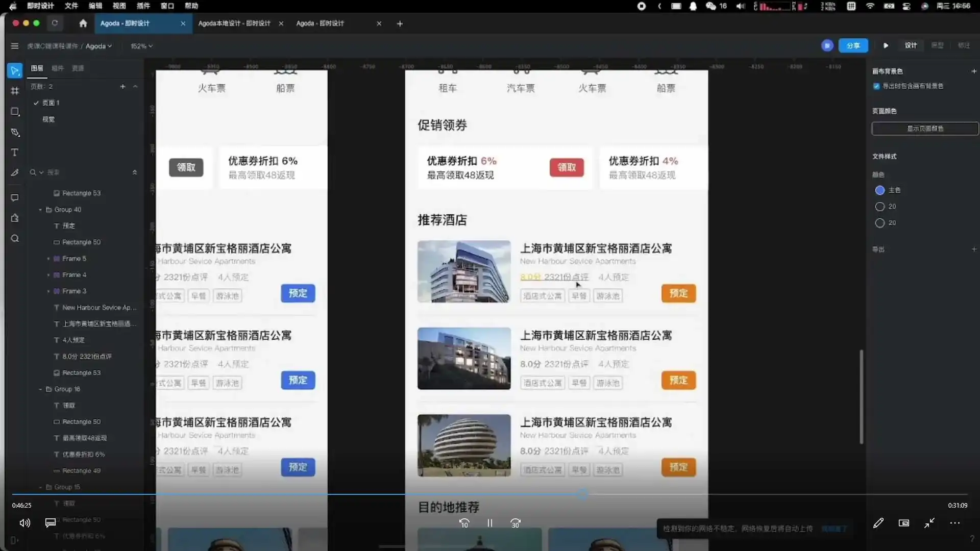Viewport: 980px width, 551px height.
Task: Open the comment tool
Action: [15, 198]
